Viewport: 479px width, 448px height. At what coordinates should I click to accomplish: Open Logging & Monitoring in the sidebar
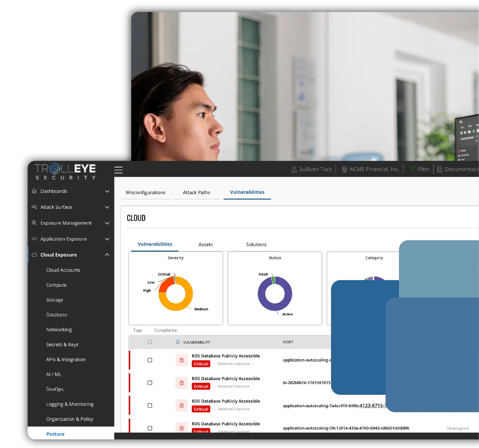pyautogui.click(x=70, y=404)
